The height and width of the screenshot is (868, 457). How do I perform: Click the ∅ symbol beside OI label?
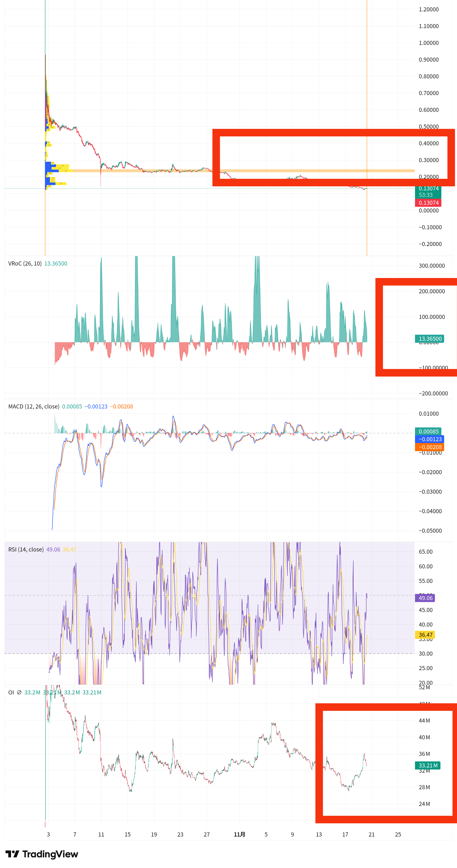point(19,692)
